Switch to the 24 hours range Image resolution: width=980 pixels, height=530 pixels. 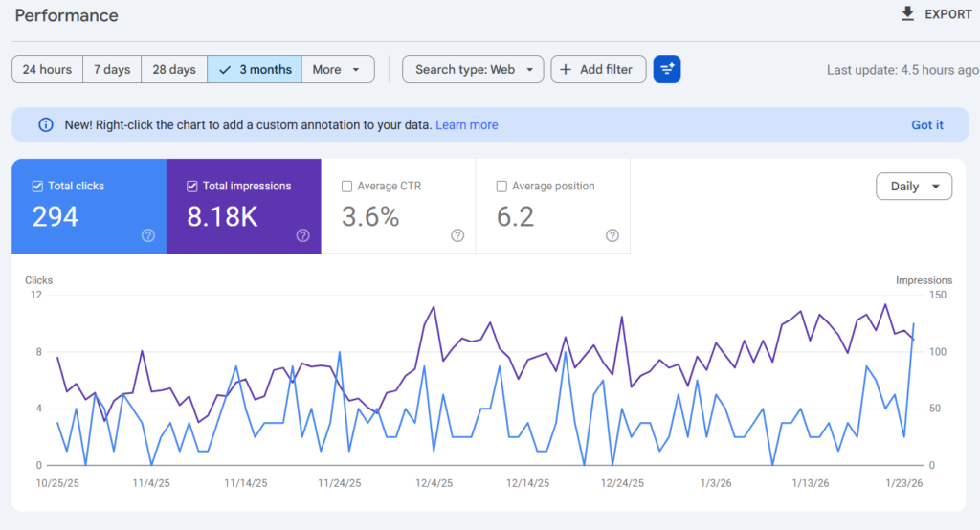click(48, 70)
